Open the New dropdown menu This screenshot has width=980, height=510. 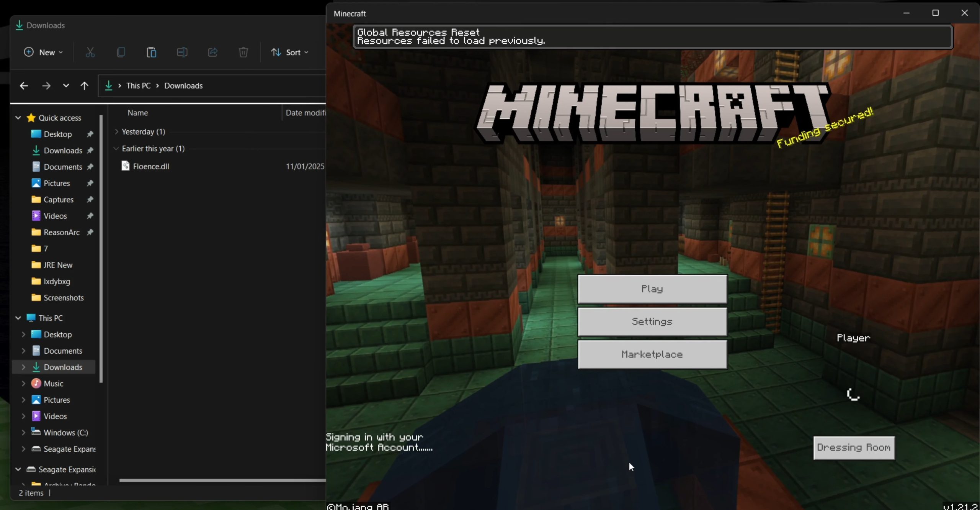click(43, 52)
